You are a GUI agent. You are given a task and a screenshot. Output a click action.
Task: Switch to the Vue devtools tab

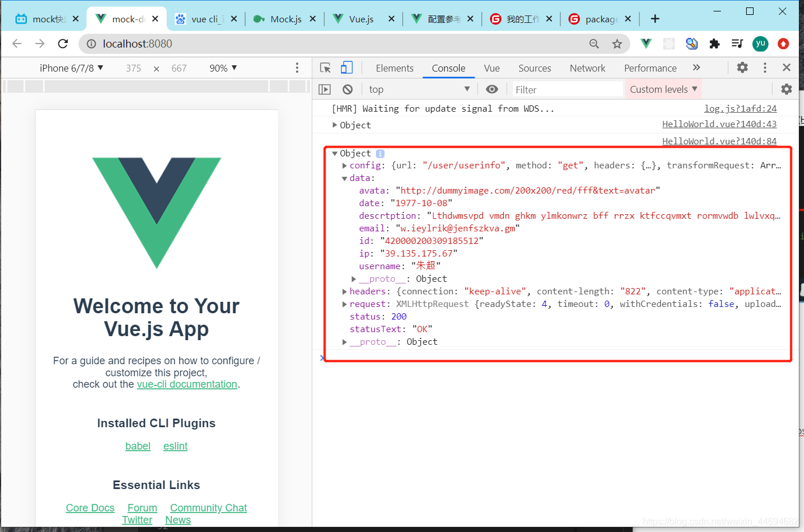tap(492, 68)
